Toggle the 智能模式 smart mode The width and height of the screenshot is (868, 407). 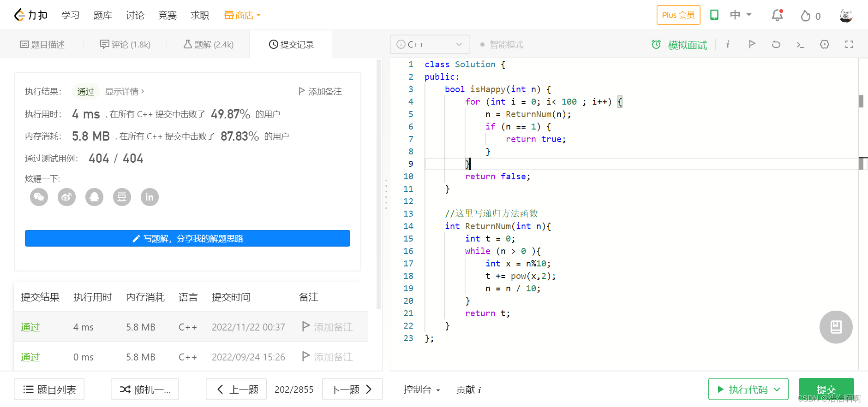(x=502, y=45)
